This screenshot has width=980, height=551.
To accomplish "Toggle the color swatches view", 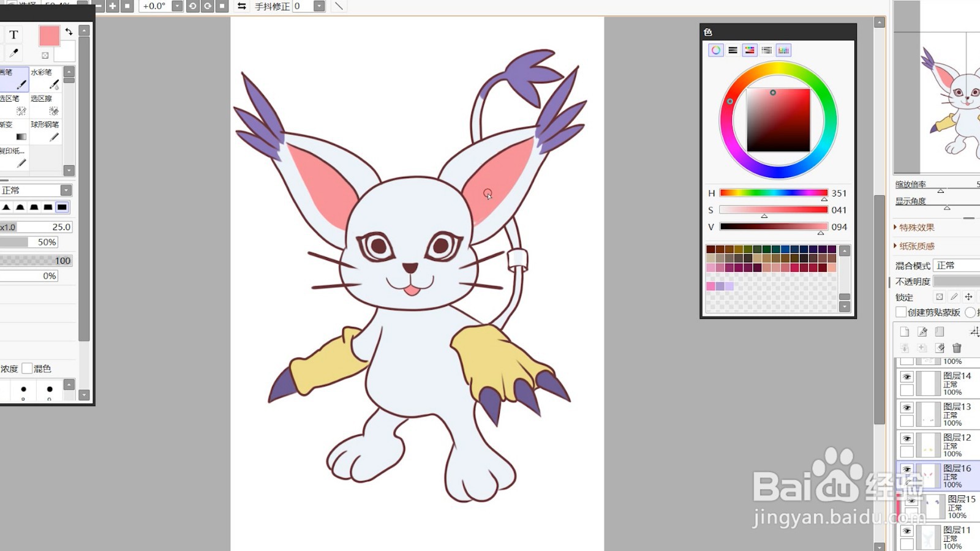I will pyautogui.click(x=783, y=50).
